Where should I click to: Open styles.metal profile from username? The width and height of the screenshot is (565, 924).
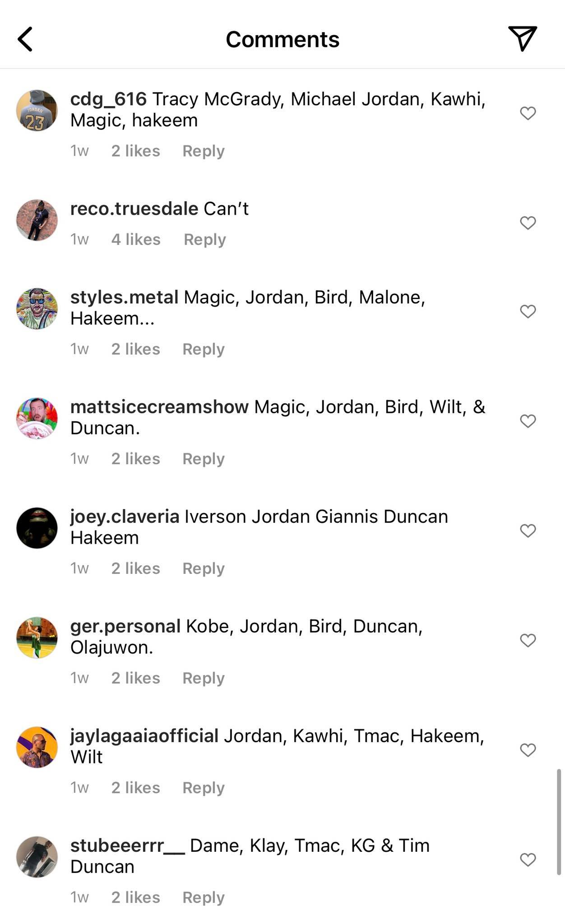point(125,297)
